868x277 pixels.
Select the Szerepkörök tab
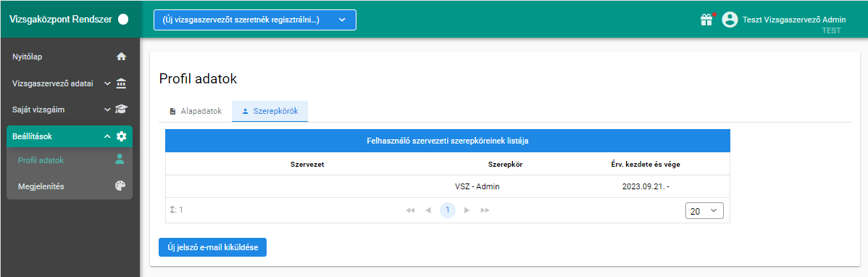tap(270, 112)
